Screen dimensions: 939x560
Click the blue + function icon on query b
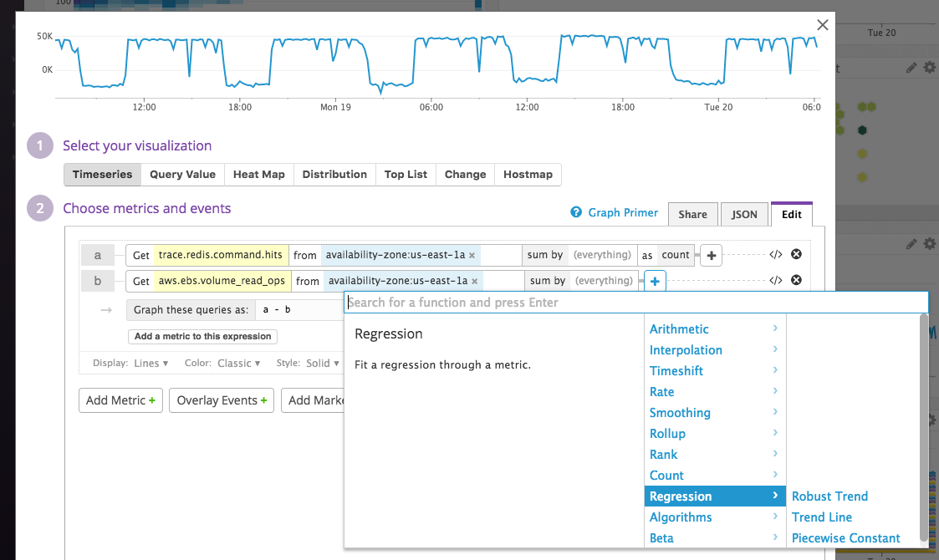[653, 280]
